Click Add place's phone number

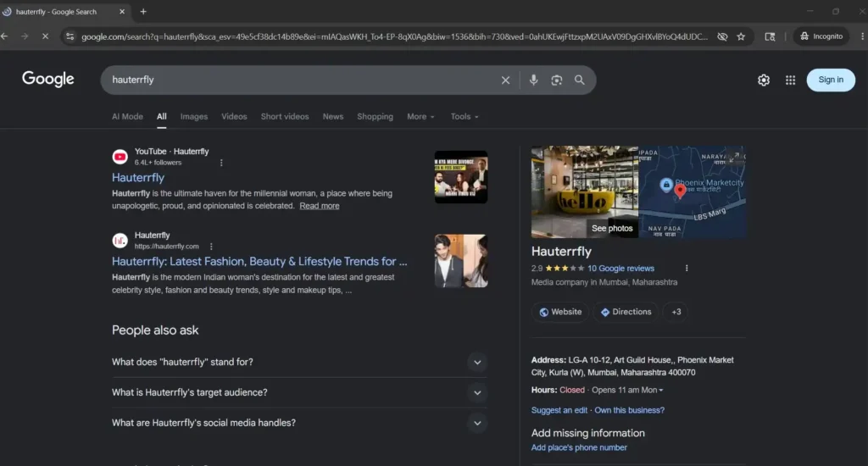pyautogui.click(x=579, y=447)
